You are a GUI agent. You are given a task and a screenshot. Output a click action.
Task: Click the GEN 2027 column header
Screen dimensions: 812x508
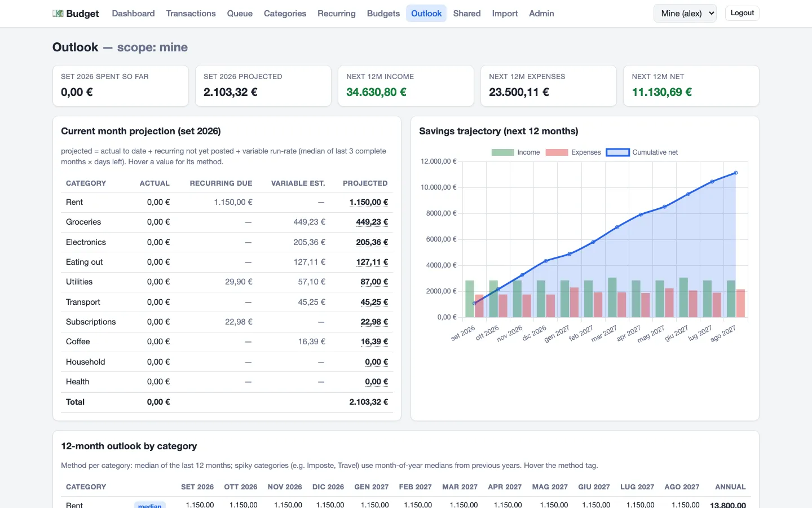pos(372,487)
